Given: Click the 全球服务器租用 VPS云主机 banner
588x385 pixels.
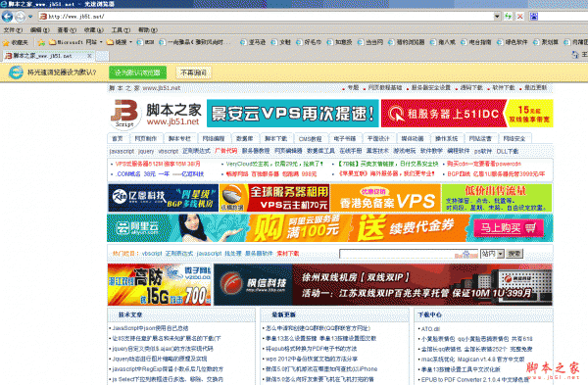Looking at the screenshot, I should [x=274, y=198].
